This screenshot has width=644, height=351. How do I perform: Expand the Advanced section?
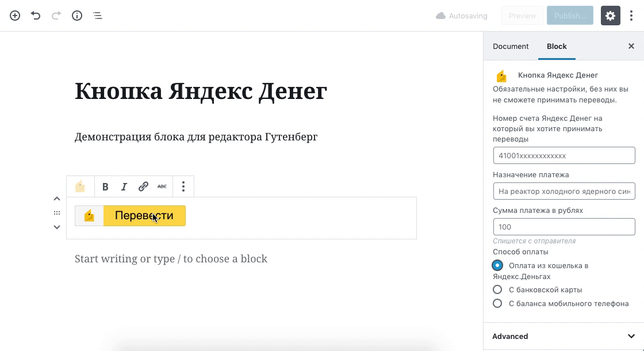click(562, 336)
